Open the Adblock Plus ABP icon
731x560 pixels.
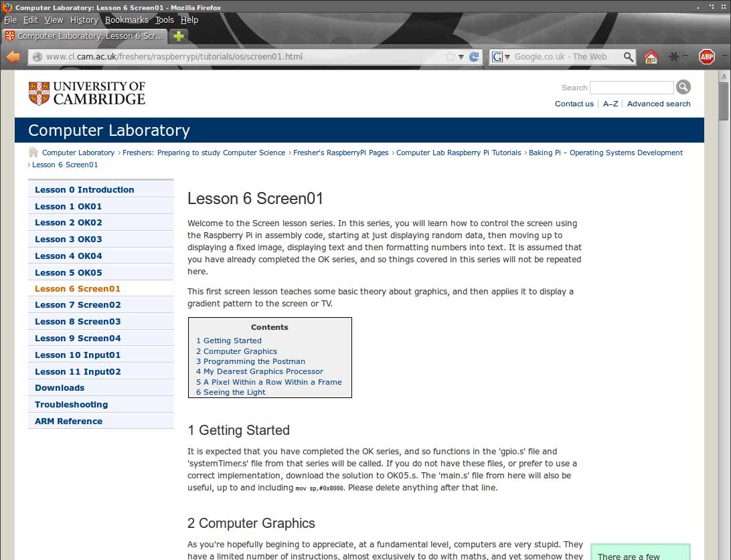[x=707, y=57]
